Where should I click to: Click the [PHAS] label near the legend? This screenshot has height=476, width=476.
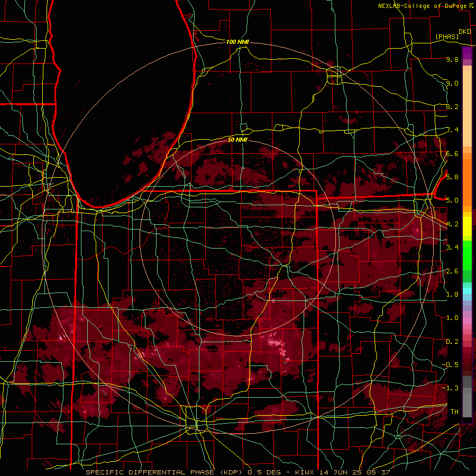[447, 36]
